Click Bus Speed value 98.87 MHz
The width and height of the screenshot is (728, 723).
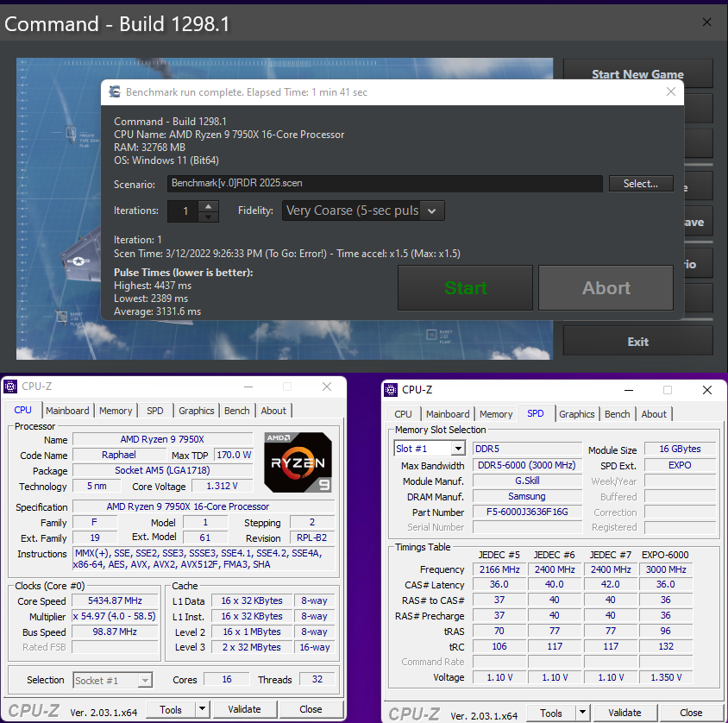point(115,632)
